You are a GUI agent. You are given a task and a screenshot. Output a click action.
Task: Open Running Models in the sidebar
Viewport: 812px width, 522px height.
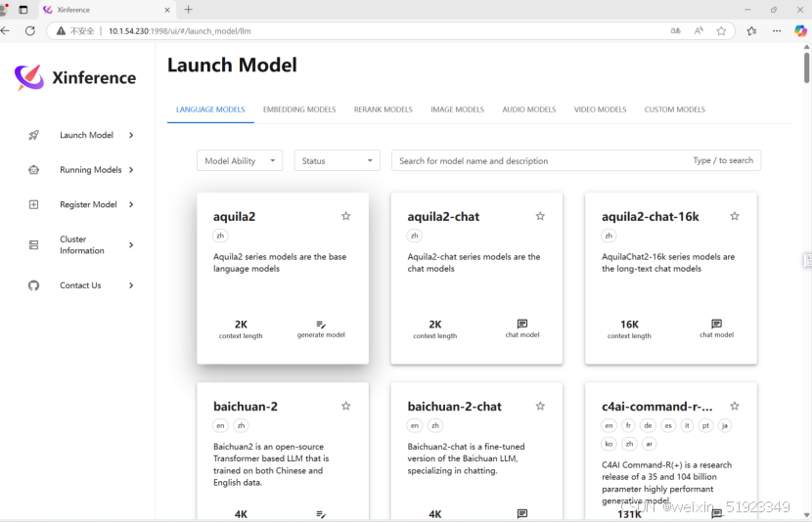click(x=91, y=170)
